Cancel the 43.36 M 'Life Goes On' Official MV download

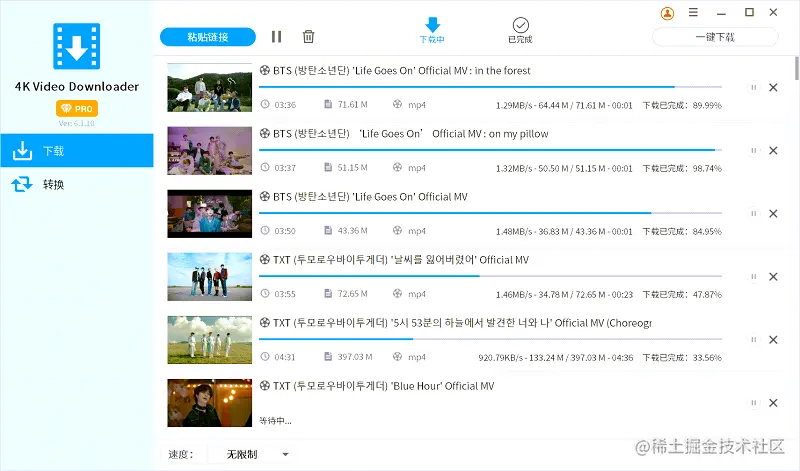pos(773,213)
